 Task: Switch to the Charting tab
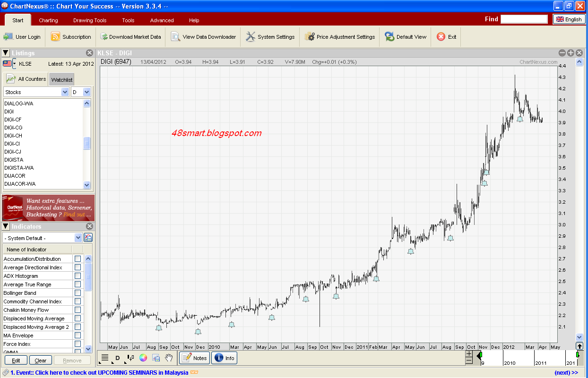[x=48, y=20]
